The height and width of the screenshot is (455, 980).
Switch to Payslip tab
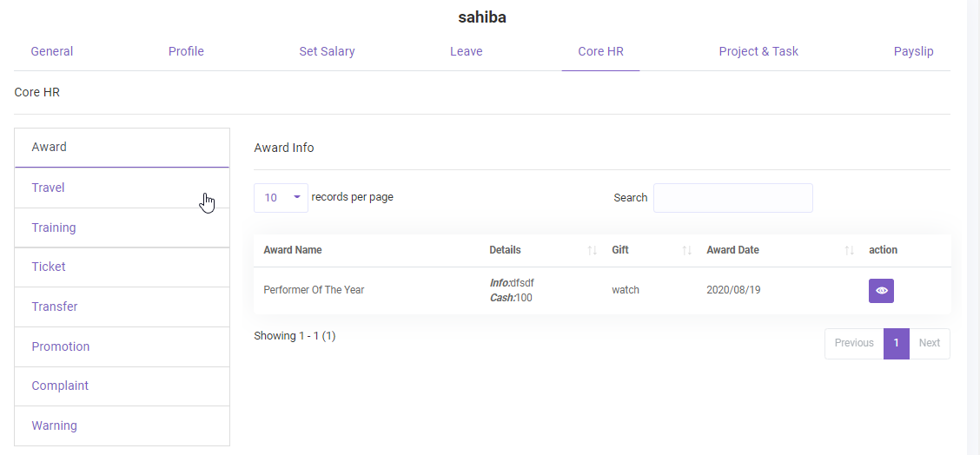coord(913,51)
